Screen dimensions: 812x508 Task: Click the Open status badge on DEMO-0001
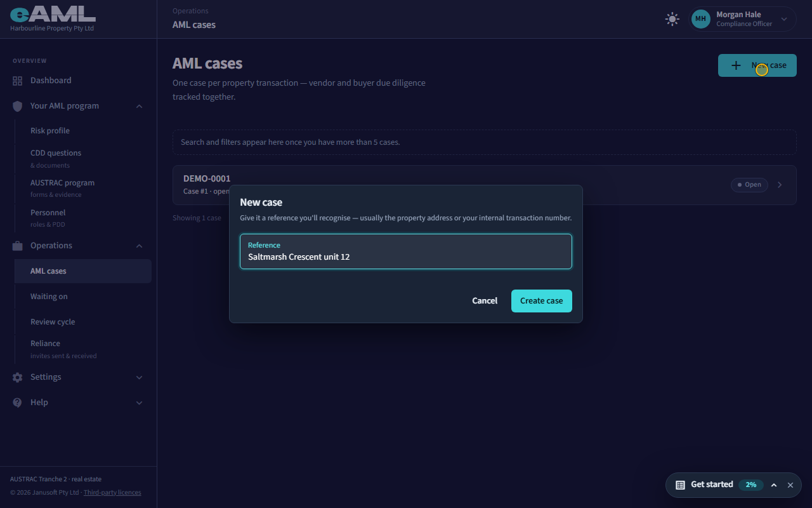749,185
